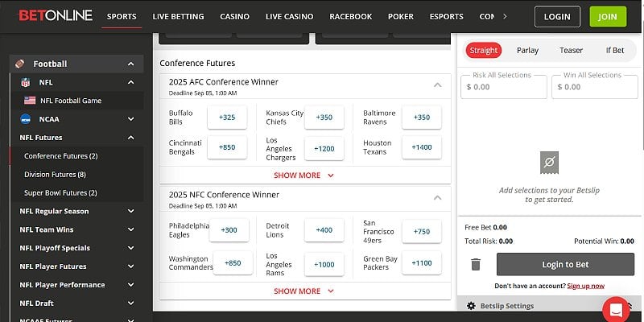Open Betslip Settings gear icon
644x322 pixels.
click(x=471, y=306)
